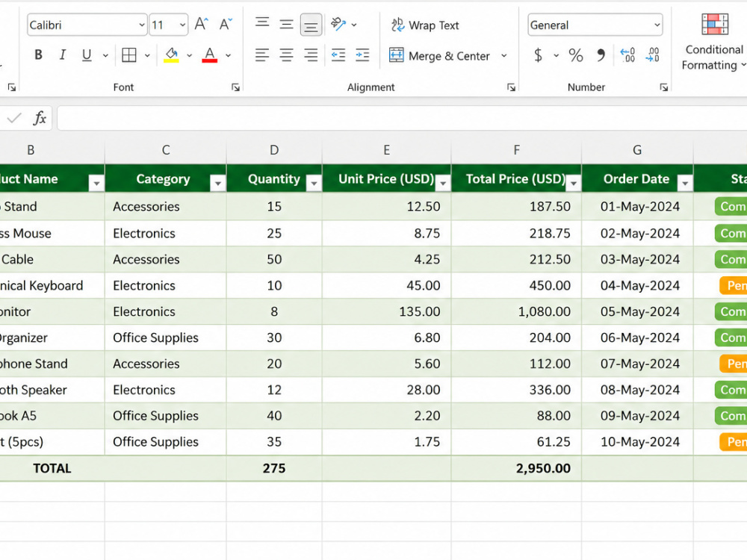The width and height of the screenshot is (747, 560).
Task: Open Font dialog launcher
Action: 235,87
